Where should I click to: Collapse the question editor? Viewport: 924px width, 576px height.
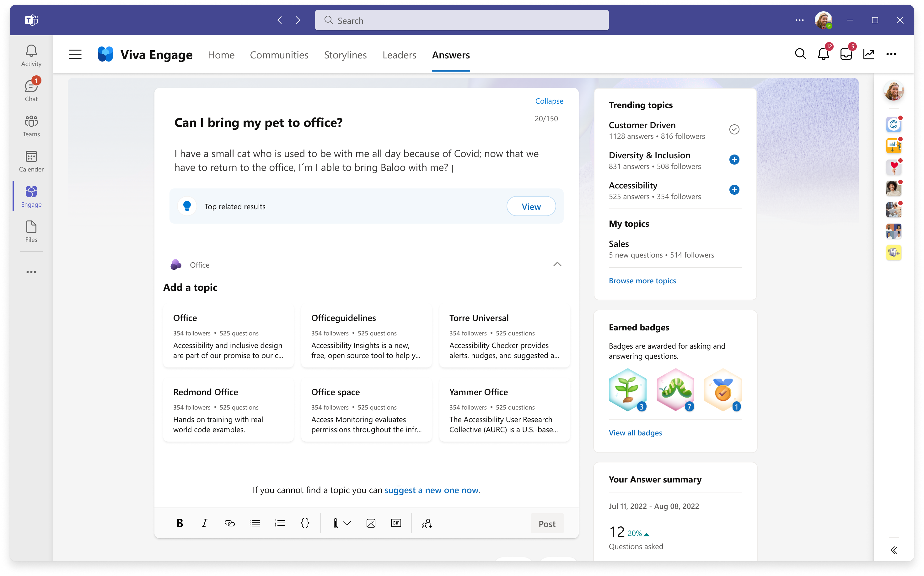[549, 101]
